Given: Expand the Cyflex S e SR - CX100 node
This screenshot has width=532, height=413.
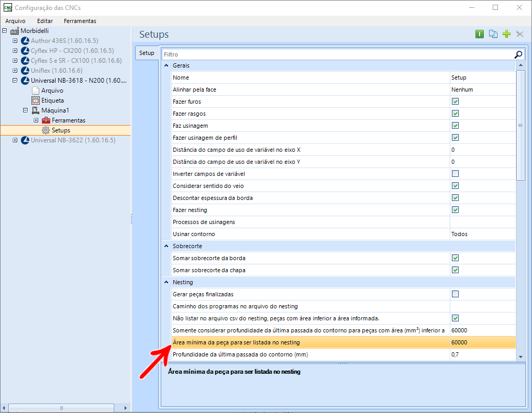Looking at the screenshot, I should (x=15, y=60).
